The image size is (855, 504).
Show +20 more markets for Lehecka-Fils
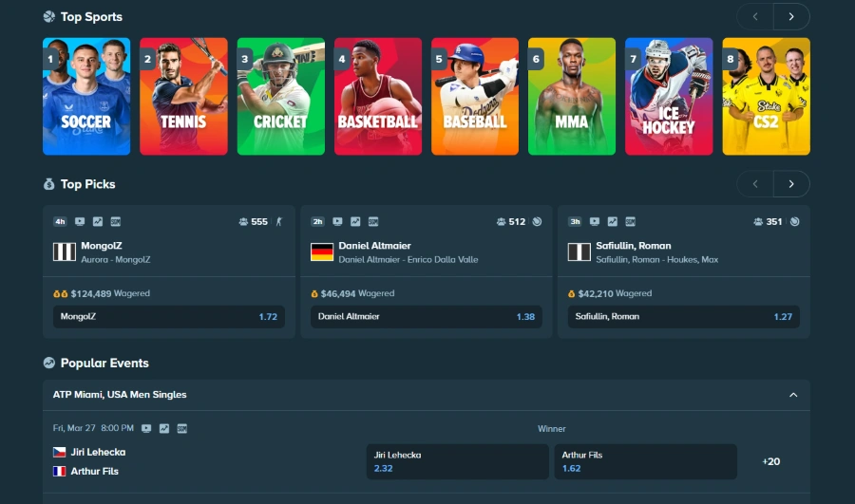[x=771, y=461]
